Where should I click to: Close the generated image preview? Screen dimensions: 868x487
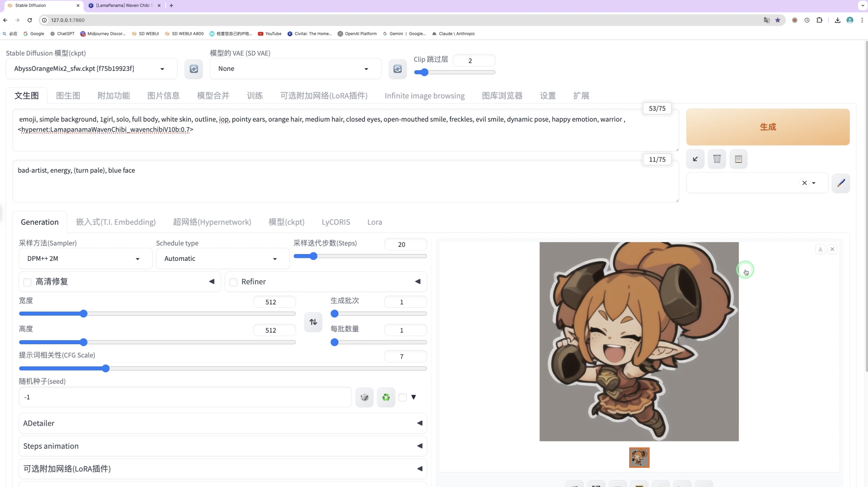click(832, 249)
